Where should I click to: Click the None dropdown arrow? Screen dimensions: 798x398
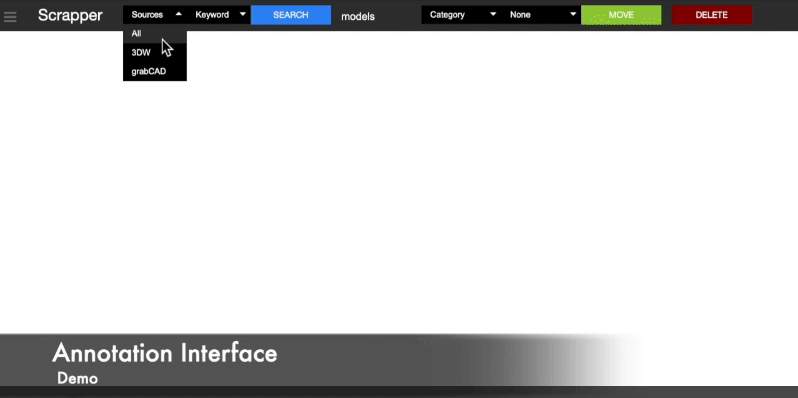point(573,14)
